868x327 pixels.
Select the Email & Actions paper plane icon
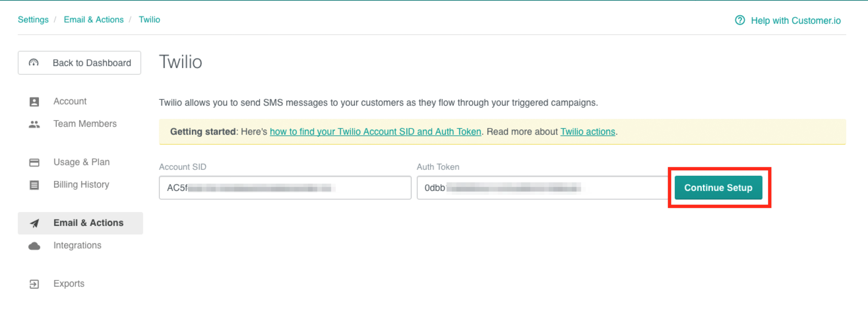pyautogui.click(x=34, y=223)
